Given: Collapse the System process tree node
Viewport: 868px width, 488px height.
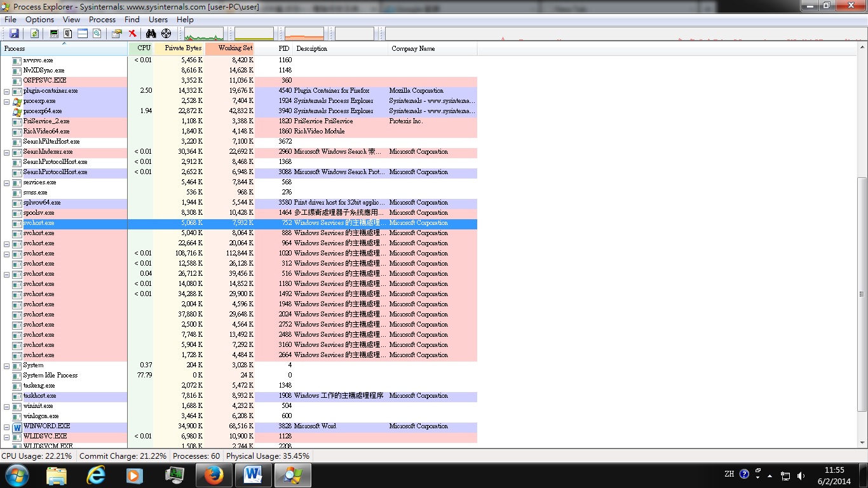Looking at the screenshot, I should tap(6, 365).
